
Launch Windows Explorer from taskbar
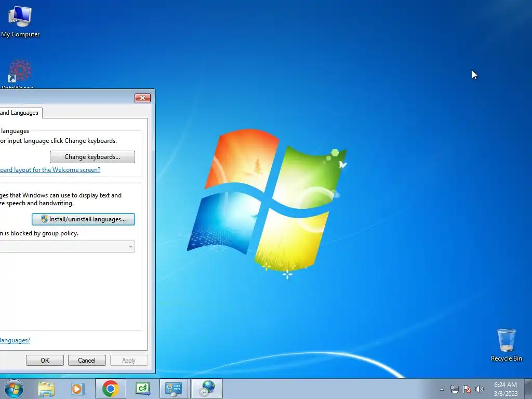tap(46, 389)
